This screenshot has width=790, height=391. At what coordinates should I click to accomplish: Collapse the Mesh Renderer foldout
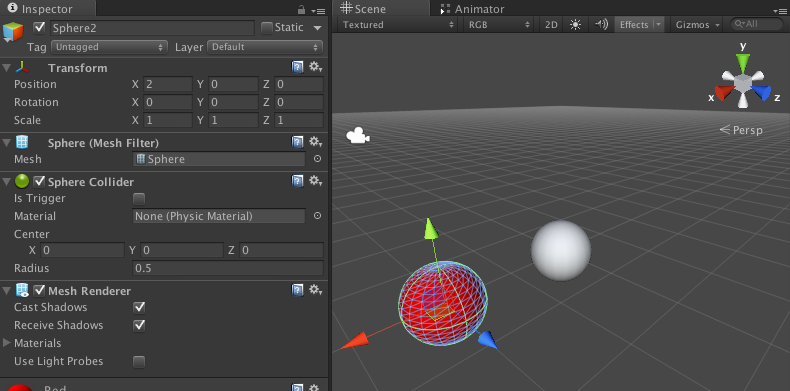[7, 291]
